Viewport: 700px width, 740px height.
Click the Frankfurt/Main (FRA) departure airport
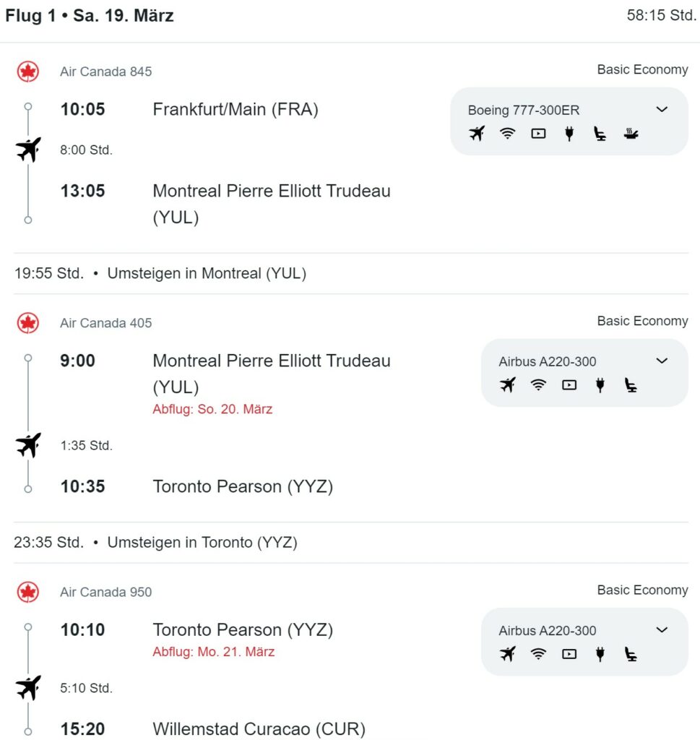click(x=236, y=110)
